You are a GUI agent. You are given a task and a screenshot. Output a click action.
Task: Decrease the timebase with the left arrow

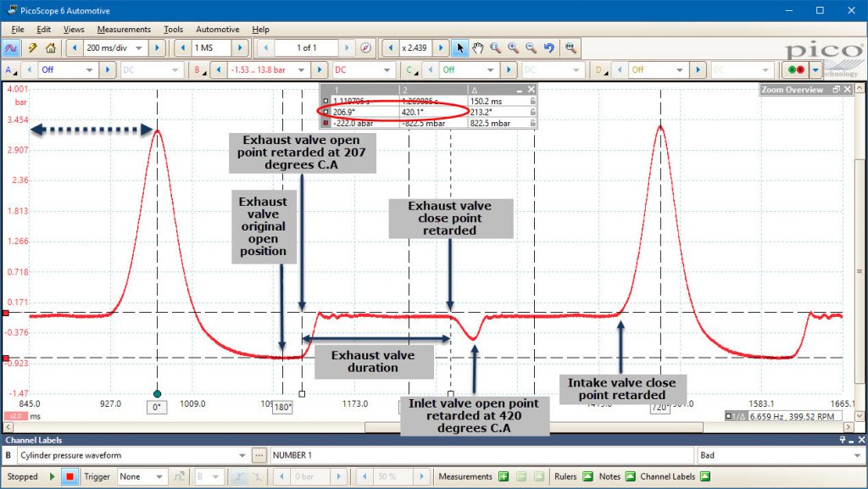pyautogui.click(x=75, y=48)
